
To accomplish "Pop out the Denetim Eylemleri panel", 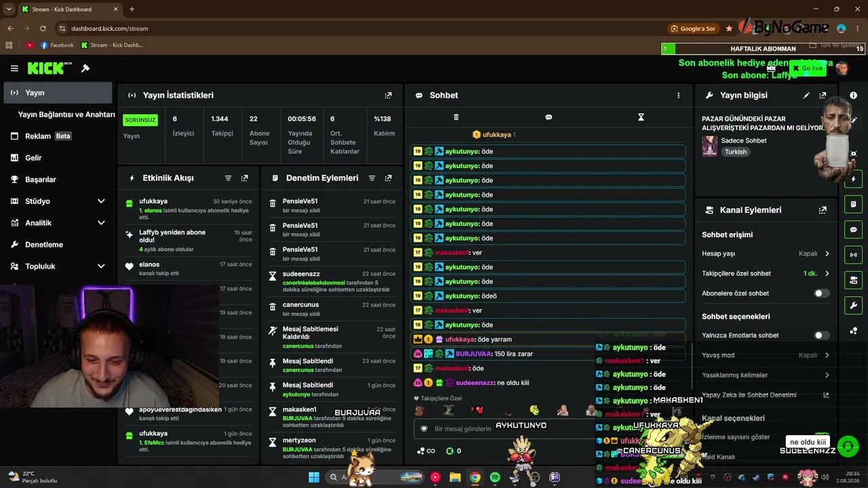I will (388, 178).
